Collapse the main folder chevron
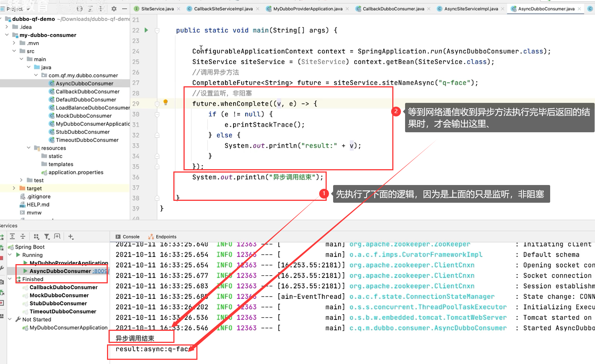 21,59
